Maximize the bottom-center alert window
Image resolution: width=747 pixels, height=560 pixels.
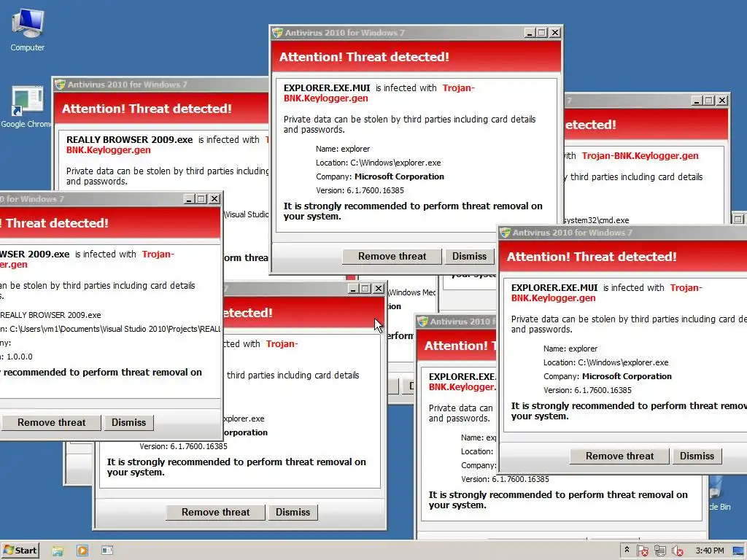tap(365, 289)
